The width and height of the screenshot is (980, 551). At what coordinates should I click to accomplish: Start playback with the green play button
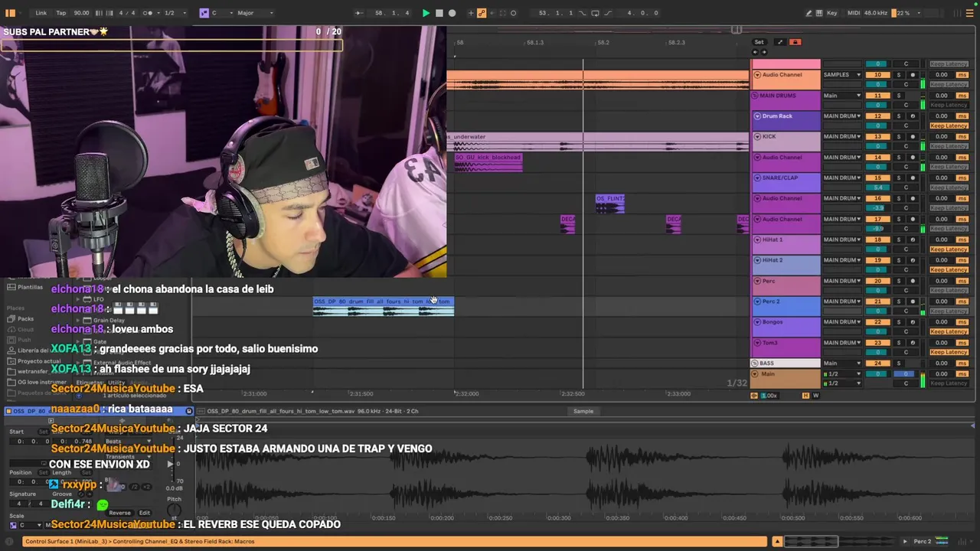pos(426,13)
